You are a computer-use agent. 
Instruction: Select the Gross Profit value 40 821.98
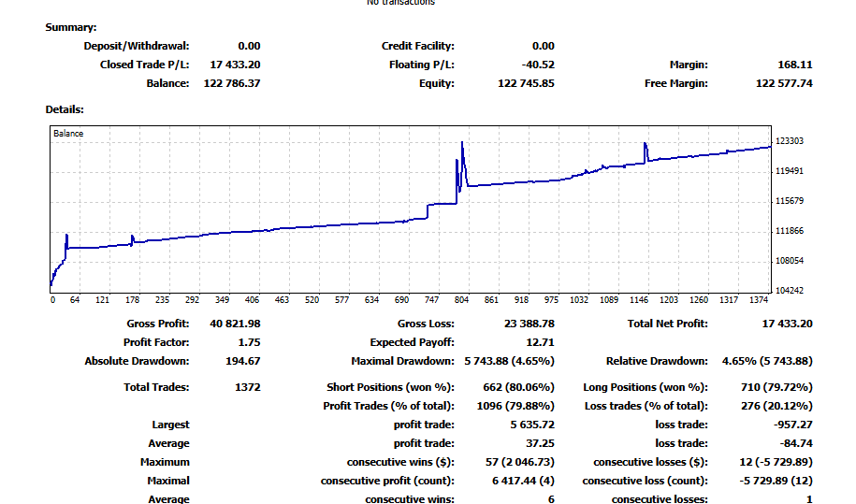pos(235,324)
